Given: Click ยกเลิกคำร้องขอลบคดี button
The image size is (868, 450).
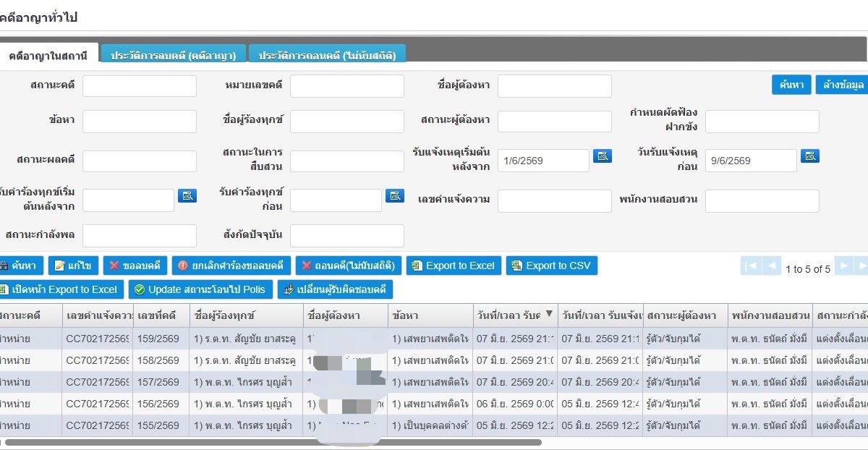Looking at the screenshot, I should pyautogui.click(x=231, y=266).
